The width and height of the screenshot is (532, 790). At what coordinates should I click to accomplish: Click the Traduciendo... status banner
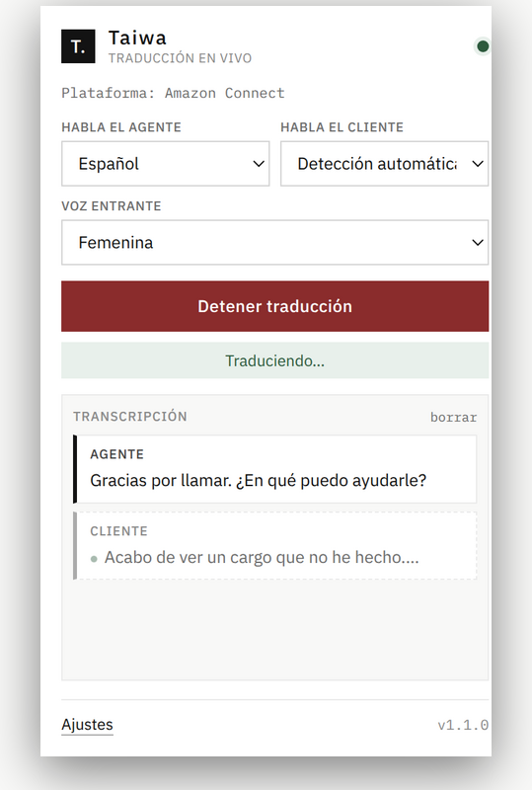(275, 360)
